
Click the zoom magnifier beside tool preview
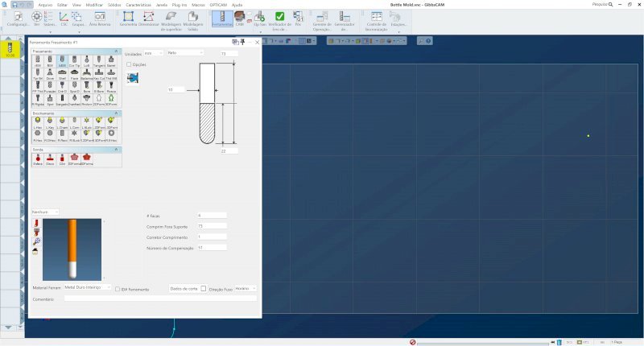[36, 241]
